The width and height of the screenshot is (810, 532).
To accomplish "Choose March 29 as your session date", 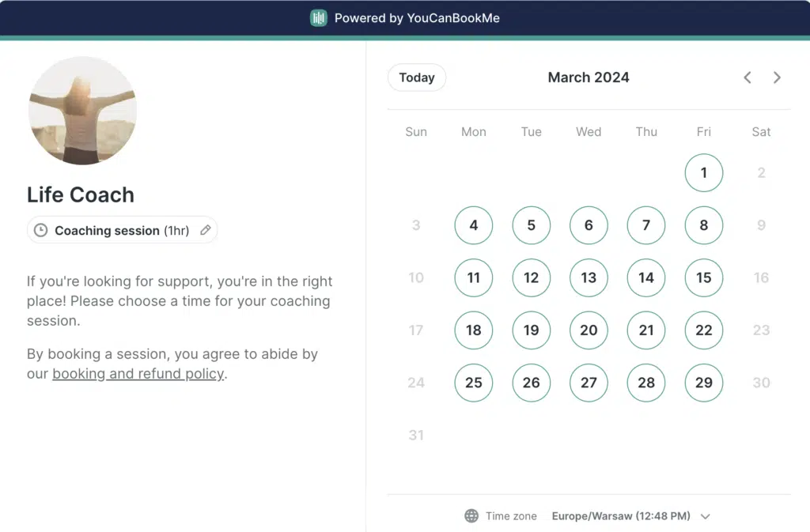I will [703, 383].
